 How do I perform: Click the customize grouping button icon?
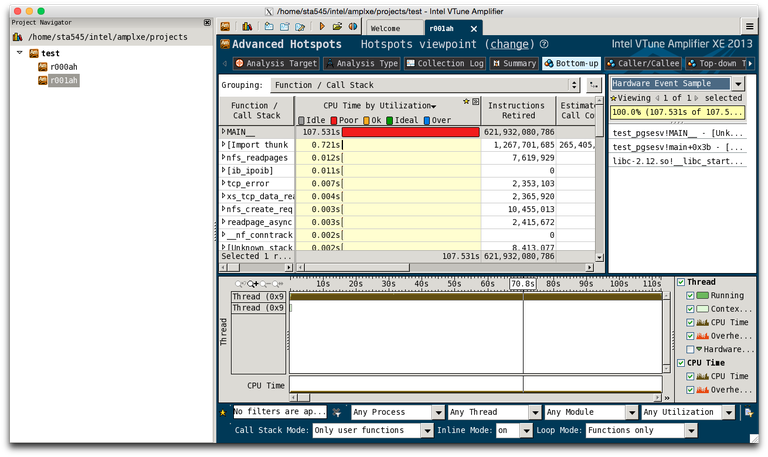point(596,86)
